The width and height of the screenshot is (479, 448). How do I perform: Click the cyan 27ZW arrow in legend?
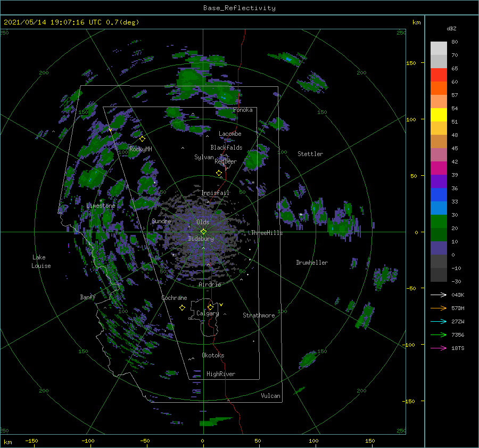pos(439,321)
